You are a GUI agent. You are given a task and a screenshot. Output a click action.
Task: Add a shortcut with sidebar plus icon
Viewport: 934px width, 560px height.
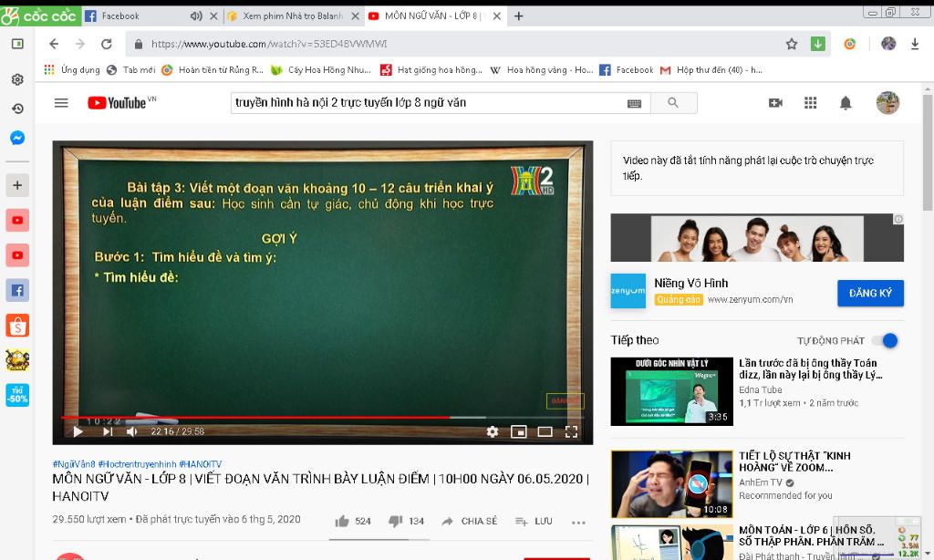[18, 185]
